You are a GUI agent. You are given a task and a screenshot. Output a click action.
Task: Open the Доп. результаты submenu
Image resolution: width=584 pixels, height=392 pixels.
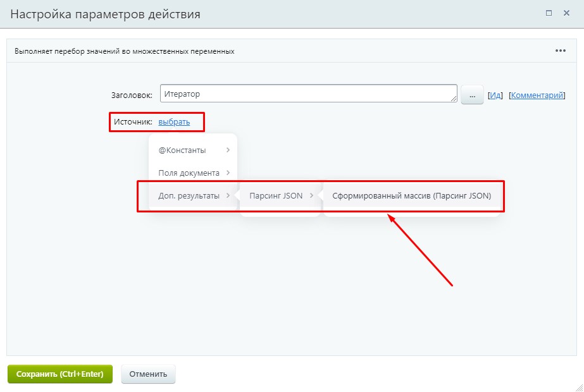click(192, 195)
